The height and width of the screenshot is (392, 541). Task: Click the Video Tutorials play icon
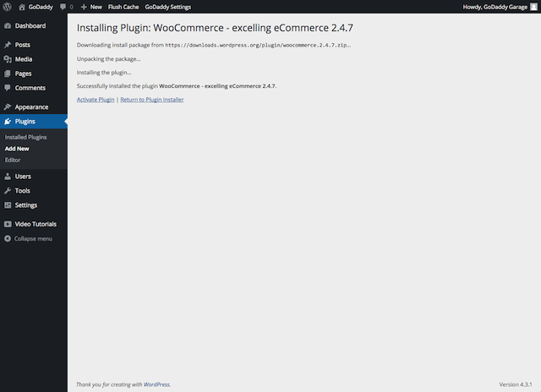[x=8, y=224]
